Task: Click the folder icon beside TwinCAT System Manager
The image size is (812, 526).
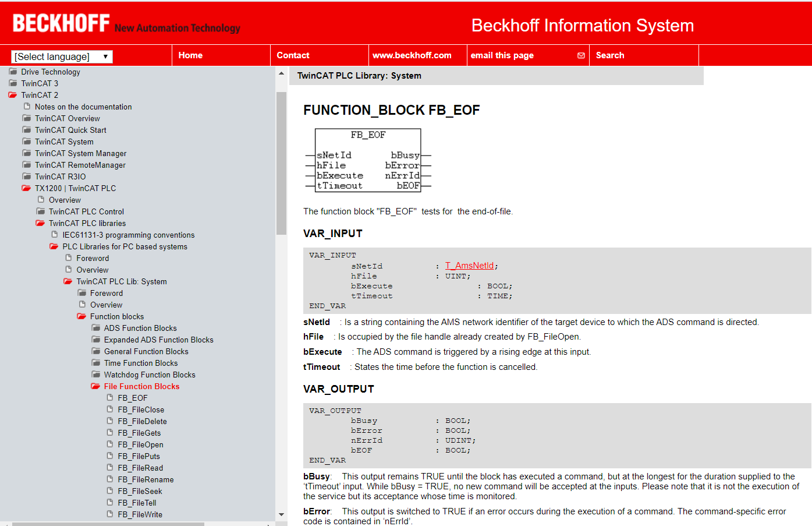Action: point(26,153)
